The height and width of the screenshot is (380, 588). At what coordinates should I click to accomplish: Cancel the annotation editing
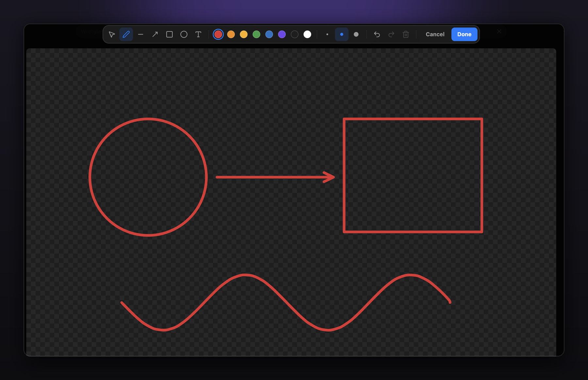[435, 34]
